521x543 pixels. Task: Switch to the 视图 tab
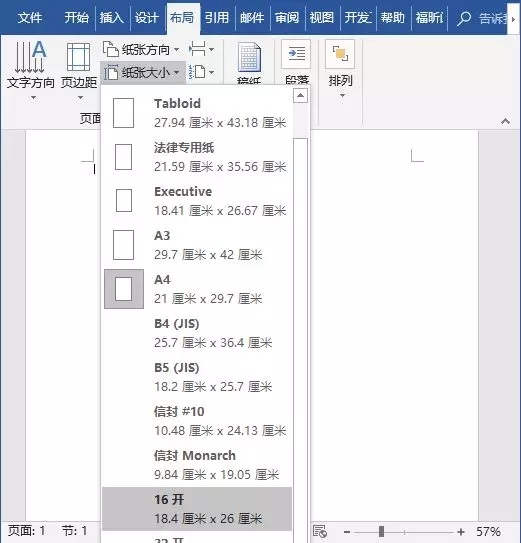(x=322, y=17)
